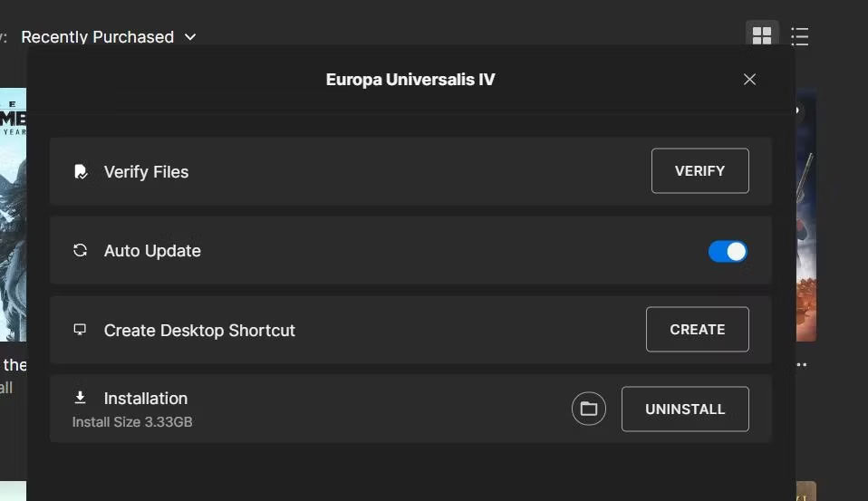This screenshot has width=868, height=501.
Task: Close the Europa Universalis IV dialog
Action: point(749,80)
